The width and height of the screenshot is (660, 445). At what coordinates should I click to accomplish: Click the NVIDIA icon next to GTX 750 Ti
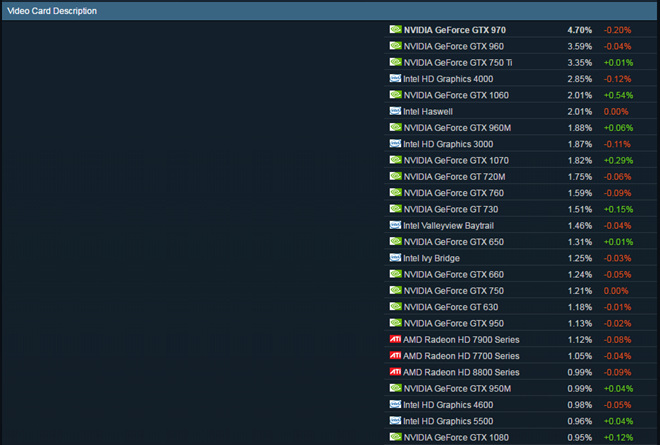click(x=395, y=62)
